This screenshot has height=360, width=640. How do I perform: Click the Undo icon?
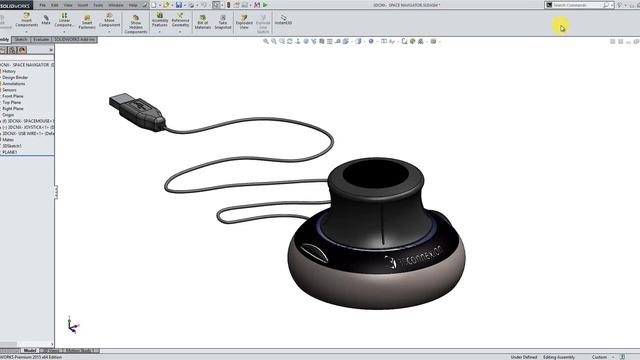coord(204,5)
